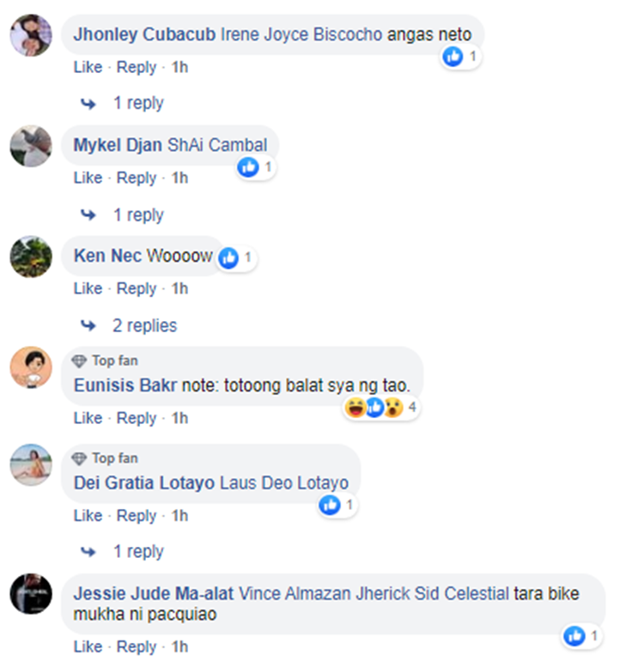Click the like icon on Dei Gratia Lotayo's comment
Screen dimensions: 644x667
coord(330,505)
